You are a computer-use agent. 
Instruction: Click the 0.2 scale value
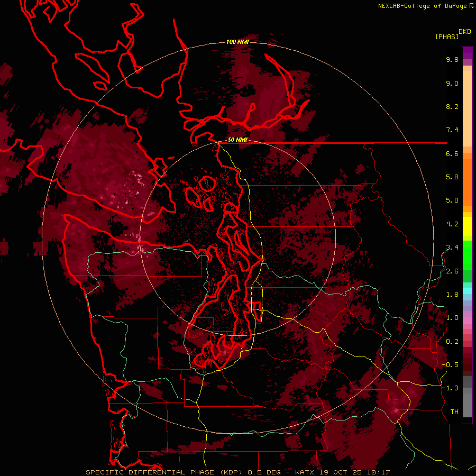pyautogui.click(x=452, y=342)
